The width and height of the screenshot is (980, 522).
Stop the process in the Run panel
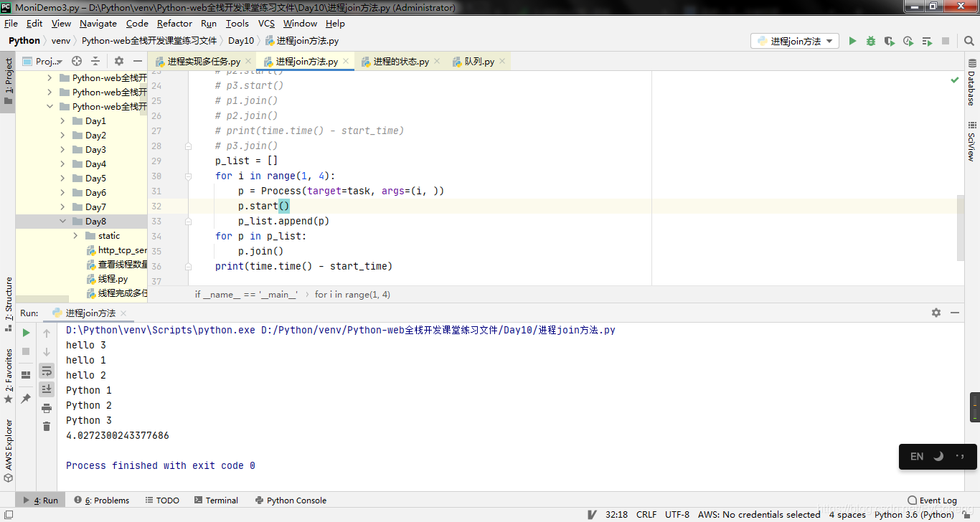[x=26, y=351]
